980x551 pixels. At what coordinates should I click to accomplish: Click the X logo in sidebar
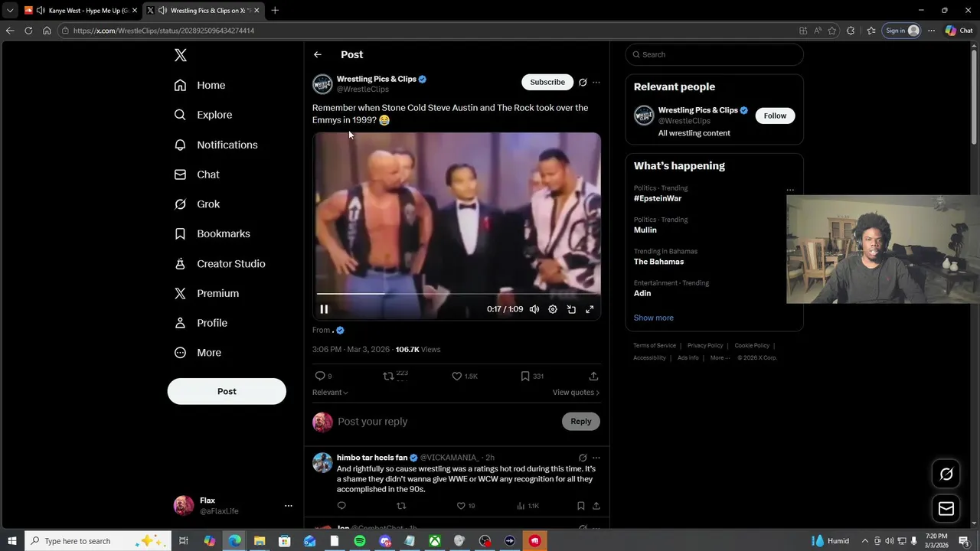(x=180, y=55)
